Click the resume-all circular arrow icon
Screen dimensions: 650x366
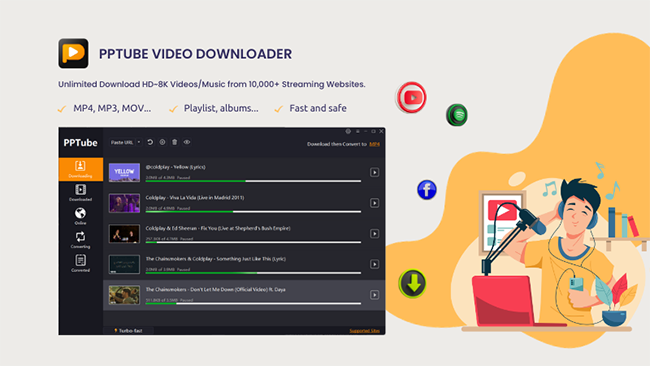[x=150, y=142]
